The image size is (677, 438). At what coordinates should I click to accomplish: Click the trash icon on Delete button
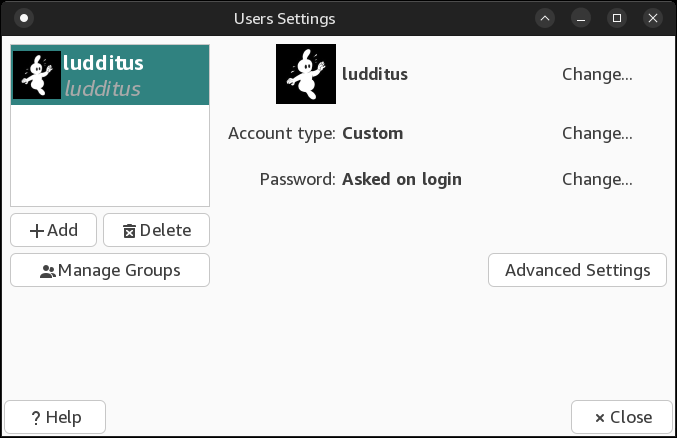click(129, 231)
